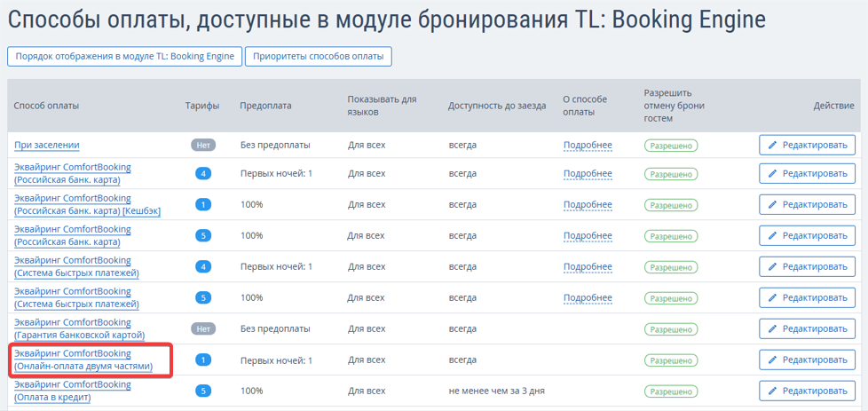Click tariff badge '5' in 'Система быстрых платежей' row
868x411 pixels.
[203, 298]
